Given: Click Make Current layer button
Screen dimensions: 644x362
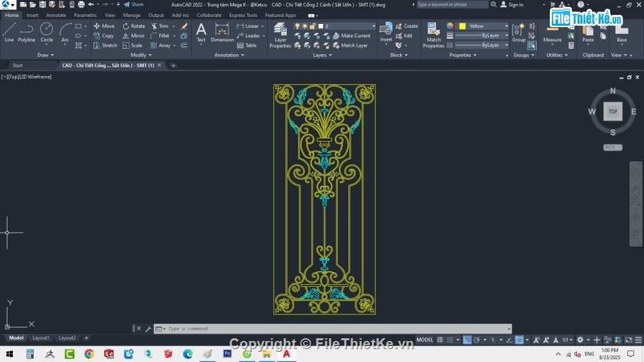Looking at the screenshot, I should (352, 36).
